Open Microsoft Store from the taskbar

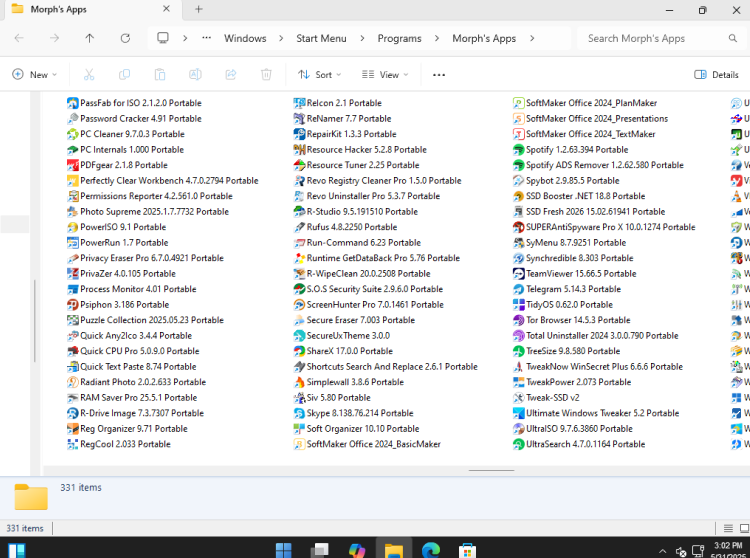coord(467,550)
